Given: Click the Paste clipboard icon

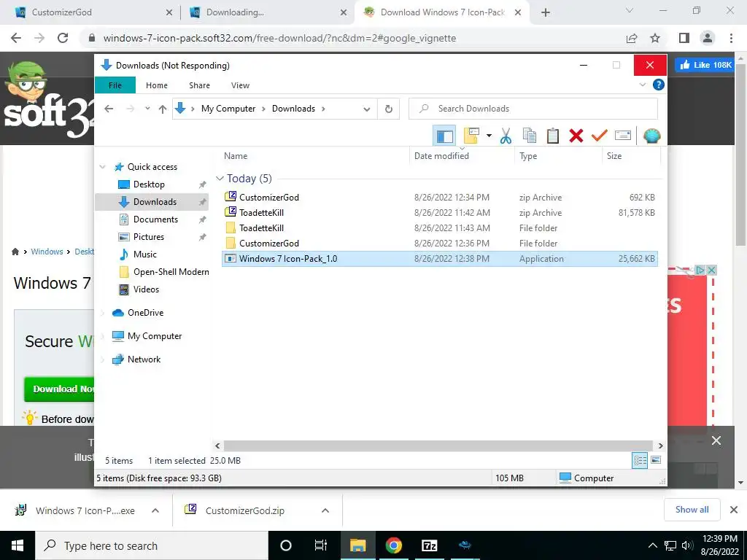Looking at the screenshot, I should pyautogui.click(x=553, y=136).
